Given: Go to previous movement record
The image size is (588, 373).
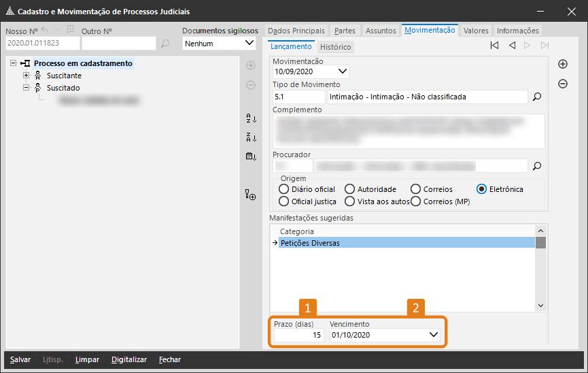Looking at the screenshot, I should point(511,46).
